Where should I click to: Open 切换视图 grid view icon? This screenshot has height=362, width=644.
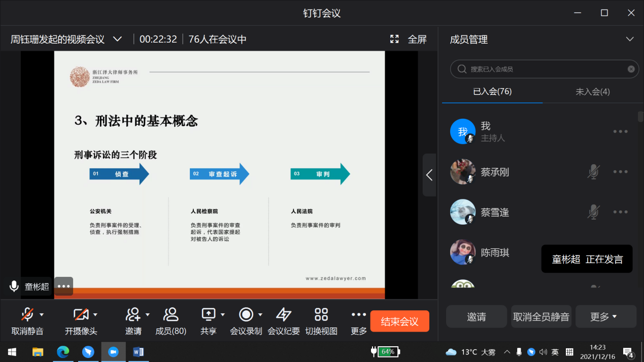(x=321, y=315)
